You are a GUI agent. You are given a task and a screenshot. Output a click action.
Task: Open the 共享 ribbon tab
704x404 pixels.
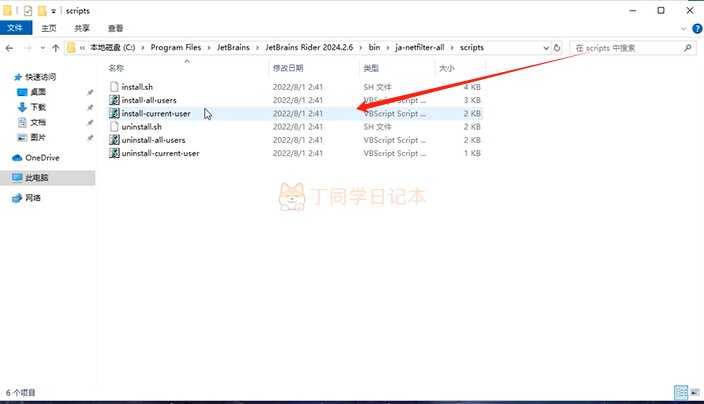[82, 29]
